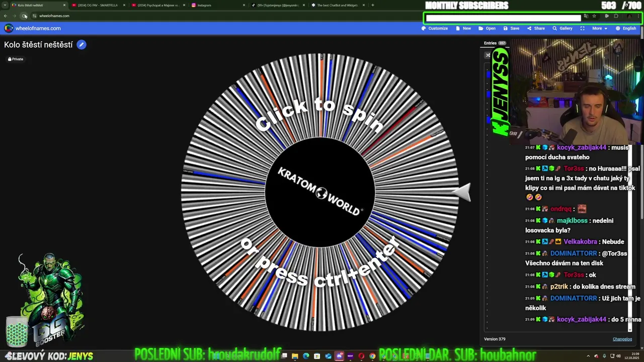Click the wheelofnames.com logo
Screen dimensions: 644x362
pos(33,29)
